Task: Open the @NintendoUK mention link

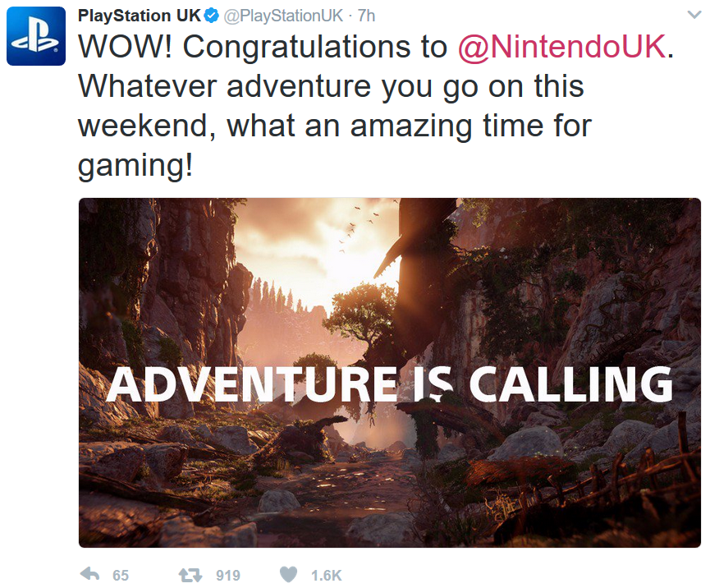Action: (x=562, y=47)
